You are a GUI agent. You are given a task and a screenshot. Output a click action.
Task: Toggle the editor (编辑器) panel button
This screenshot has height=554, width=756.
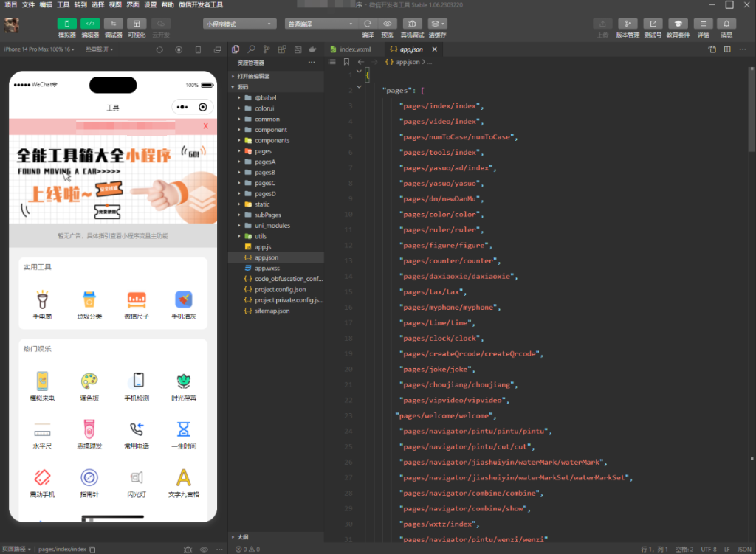coord(90,24)
